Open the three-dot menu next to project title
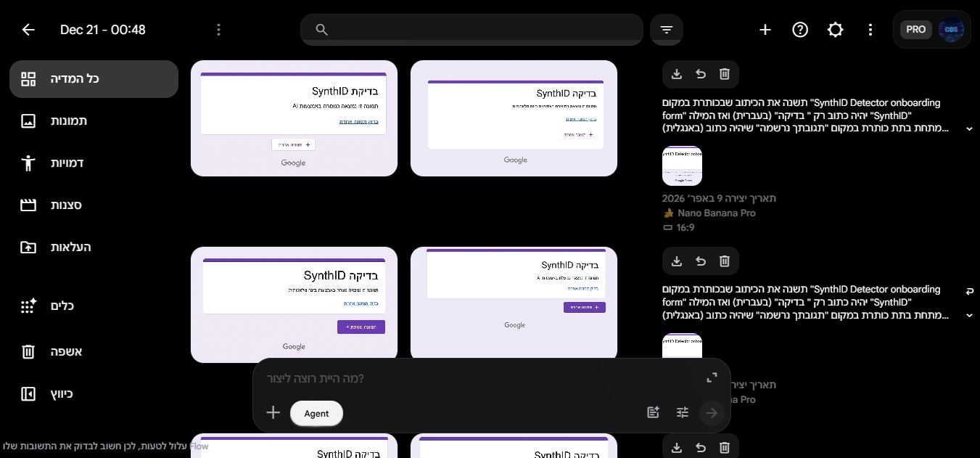The width and height of the screenshot is (980, 458). (219, 30)
